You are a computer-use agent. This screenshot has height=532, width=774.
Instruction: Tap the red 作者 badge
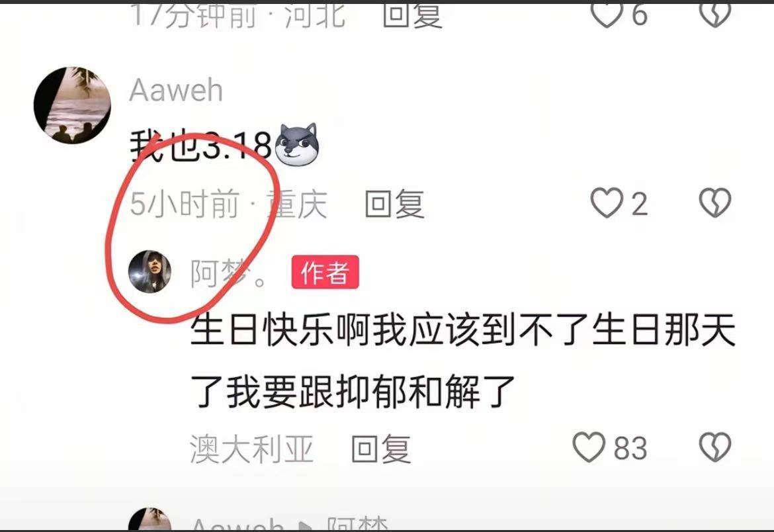click(x=325, y=272)
